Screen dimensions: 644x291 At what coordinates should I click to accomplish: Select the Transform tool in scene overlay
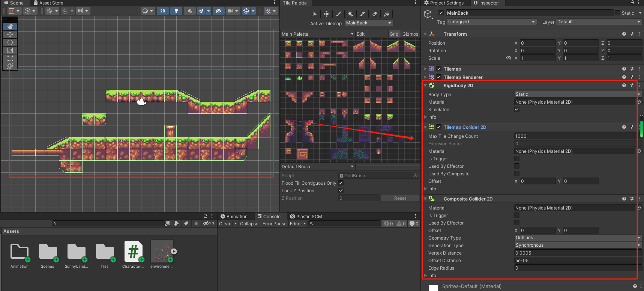point(10,66)
